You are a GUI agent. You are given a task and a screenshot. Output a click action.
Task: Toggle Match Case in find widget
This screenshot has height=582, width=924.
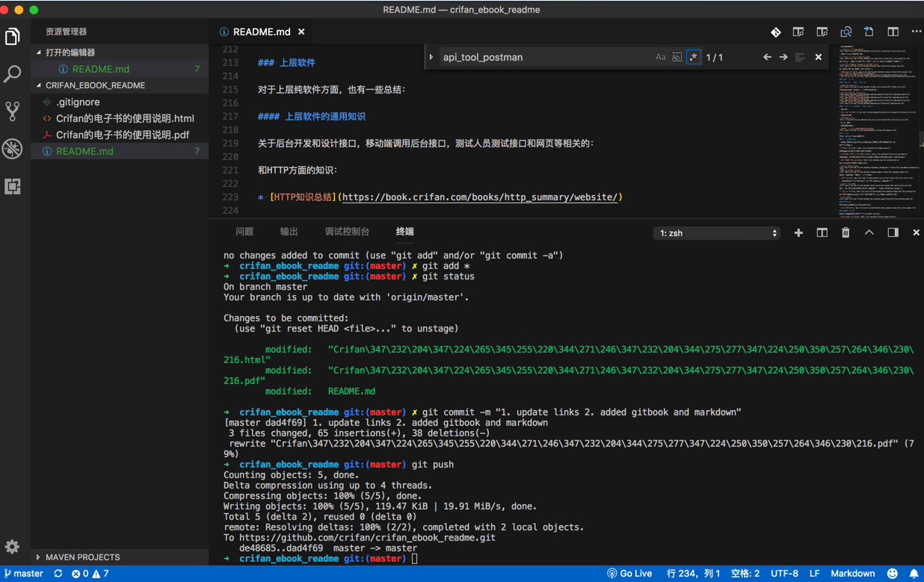[x=660, y=57]
